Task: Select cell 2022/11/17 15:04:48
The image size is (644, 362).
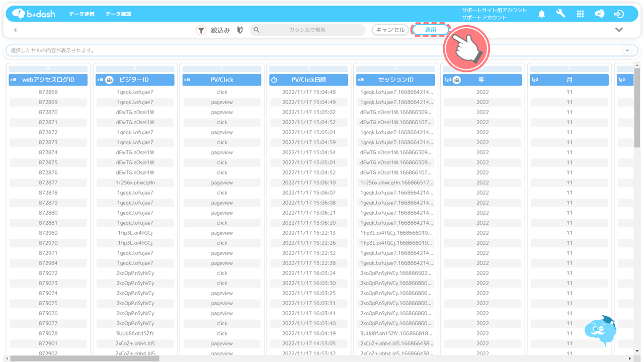Action: 309,92
